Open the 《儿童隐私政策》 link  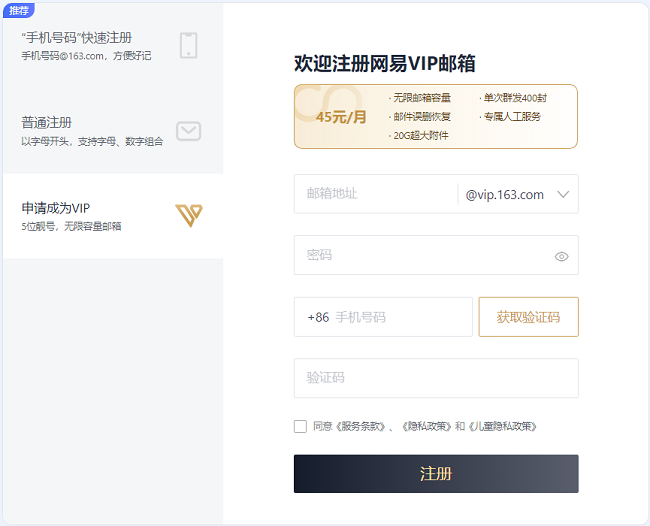click(x=502, y=426)
